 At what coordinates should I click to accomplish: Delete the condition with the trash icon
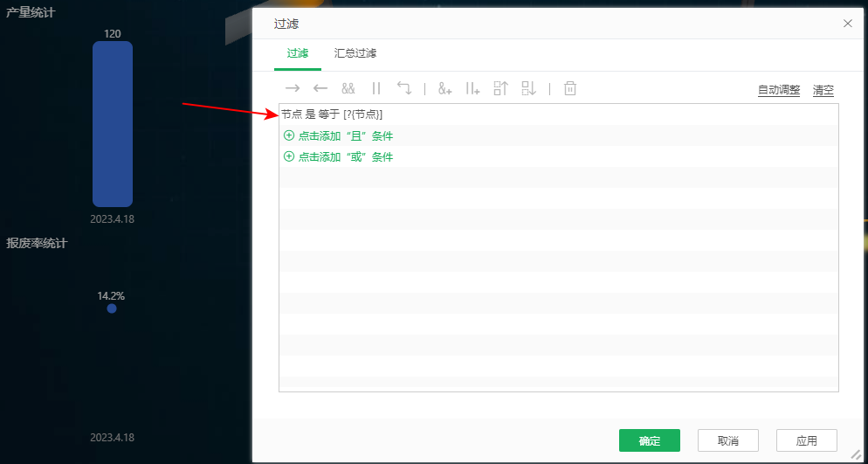click(x=570, y=88)
